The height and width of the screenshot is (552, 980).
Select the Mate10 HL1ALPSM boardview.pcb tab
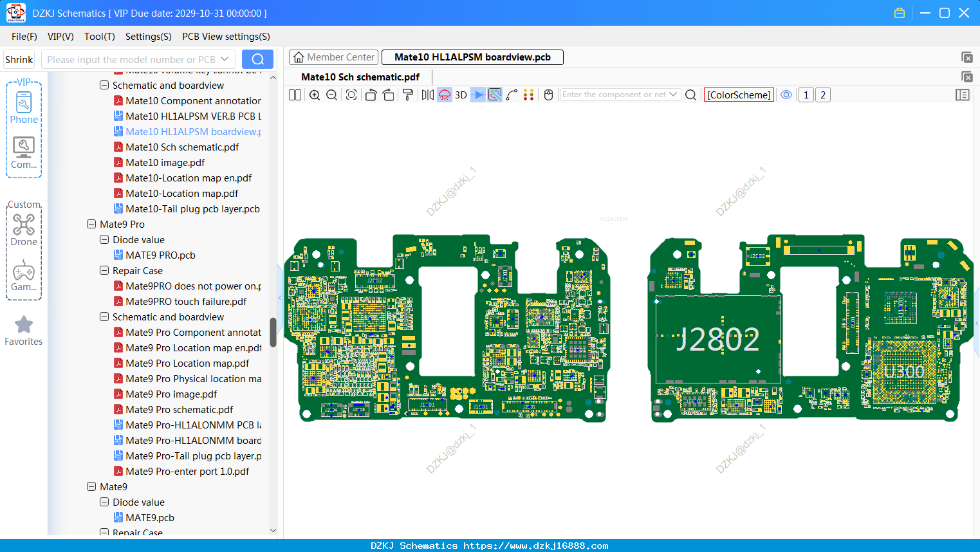point(472,57)
